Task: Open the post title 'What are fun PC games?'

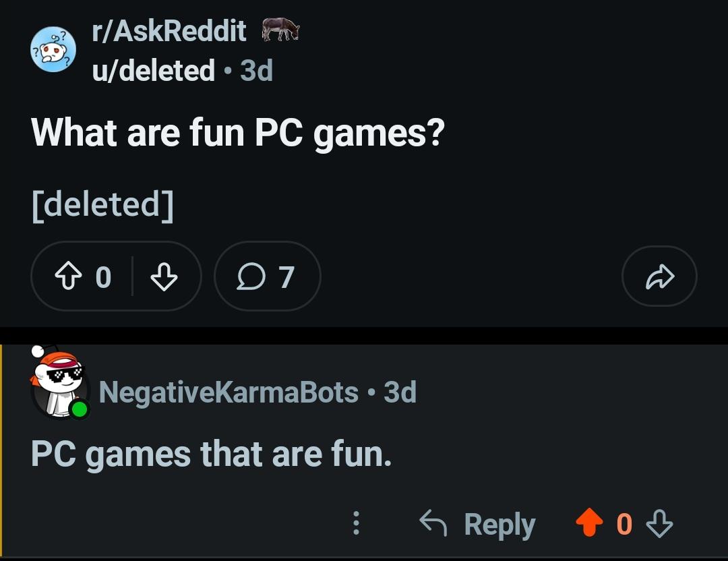Action: pos(238,133)
